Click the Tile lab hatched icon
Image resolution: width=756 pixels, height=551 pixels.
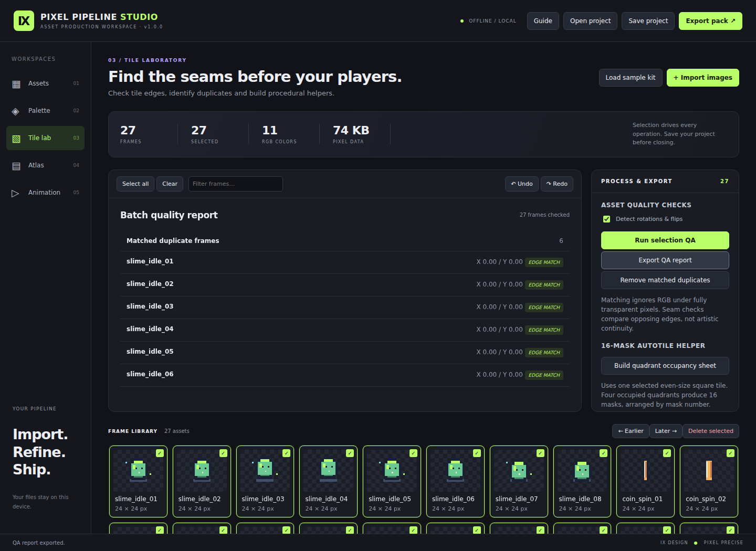point(16,139)
